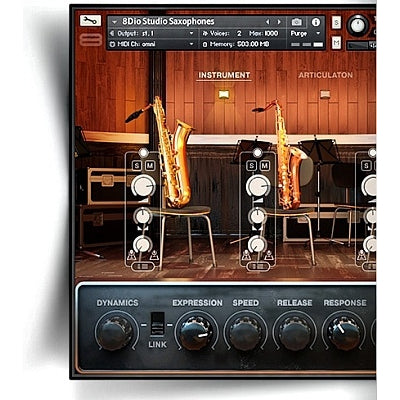Image resolution: width=400 pixels, height=400 pixels.
Task: Click the voices icon before Voices label
Action: (x=205, y=33)
